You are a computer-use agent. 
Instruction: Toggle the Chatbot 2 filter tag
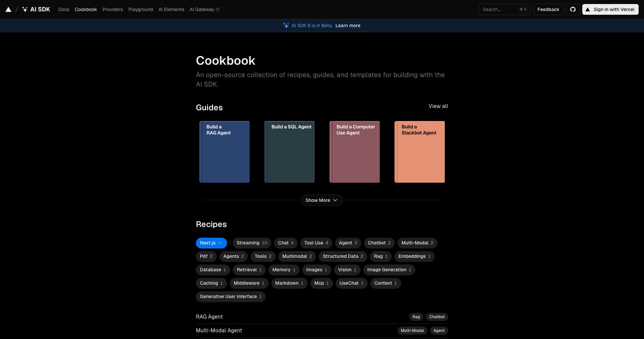(379, 243)
